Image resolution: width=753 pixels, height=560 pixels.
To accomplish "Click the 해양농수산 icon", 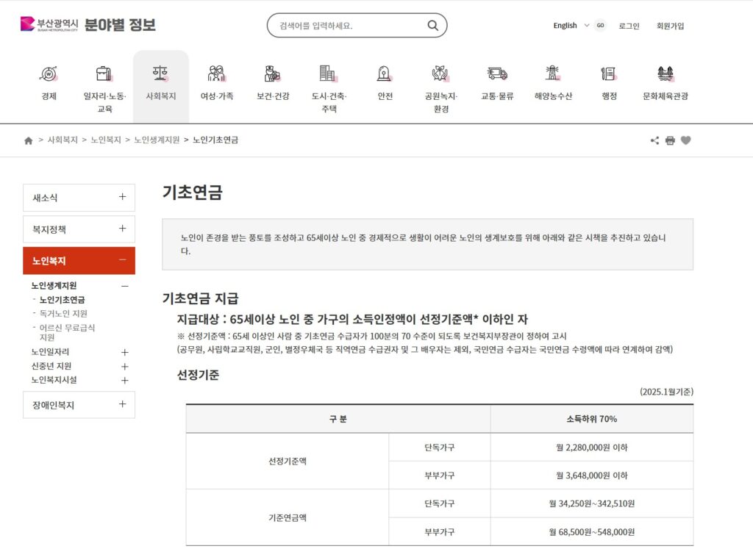I will pyautogui.click(x=552, y=81).
